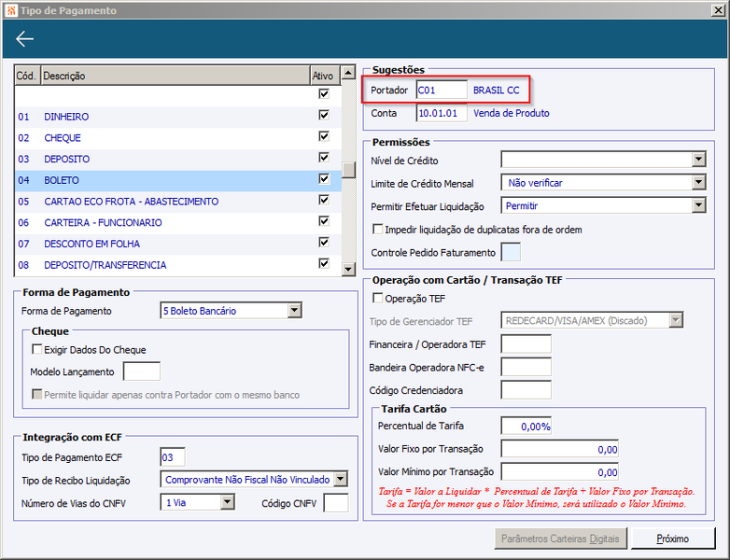Click the Percentual de Tarifa field
Image resolution: width=730 pixels, height=560 pixels.
point(526,426)
